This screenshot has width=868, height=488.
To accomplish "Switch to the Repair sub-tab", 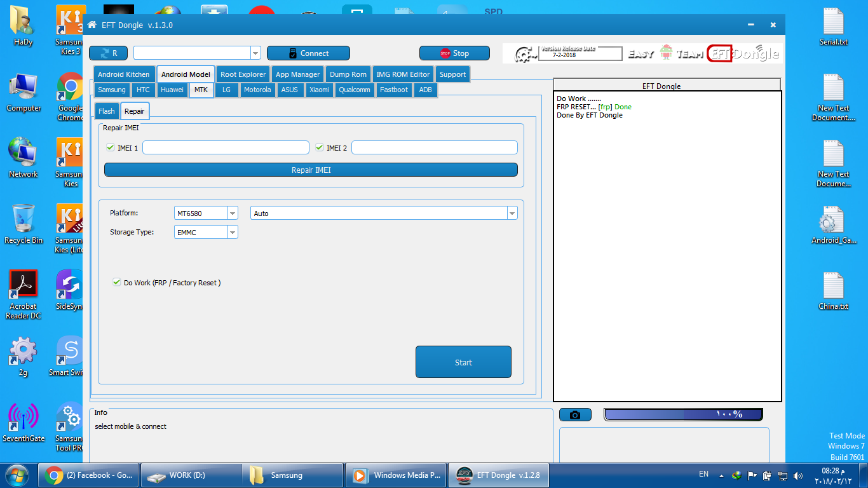I will [135, 111].
